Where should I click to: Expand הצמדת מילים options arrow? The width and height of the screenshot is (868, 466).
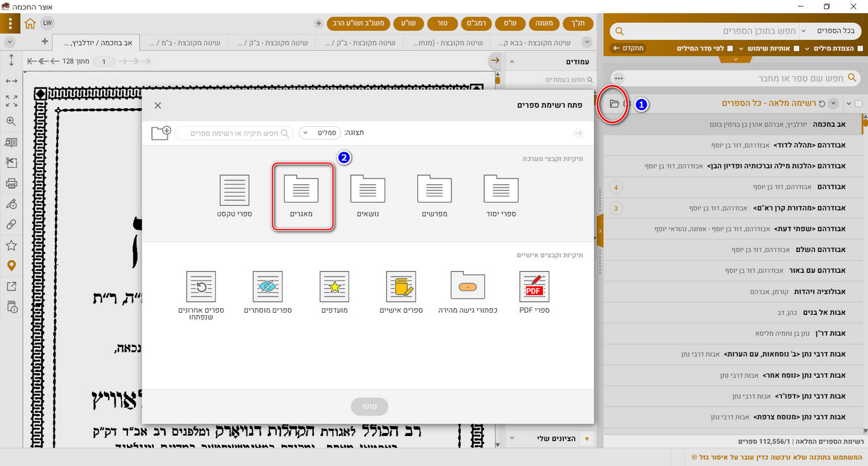click(x=807, y=48)
